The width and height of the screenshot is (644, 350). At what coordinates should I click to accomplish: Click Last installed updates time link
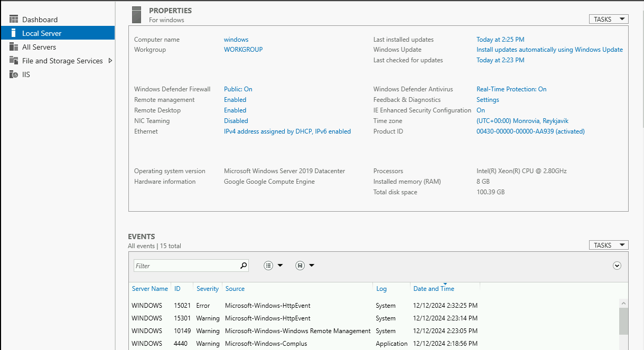click(x=500, y=40)
